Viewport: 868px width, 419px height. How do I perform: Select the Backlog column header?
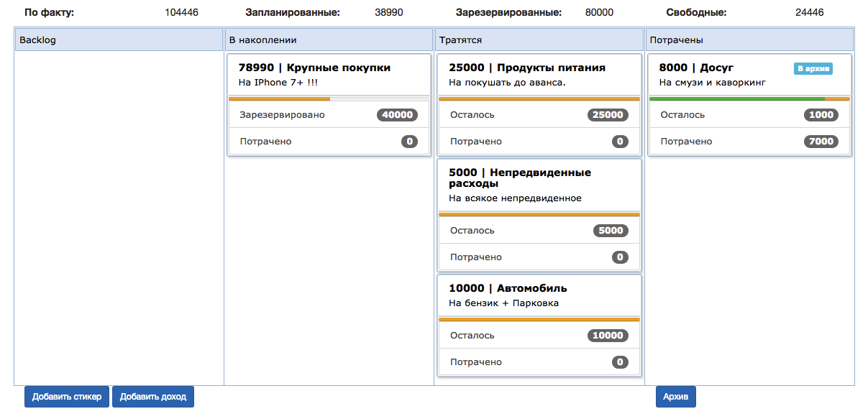point(119,40)
